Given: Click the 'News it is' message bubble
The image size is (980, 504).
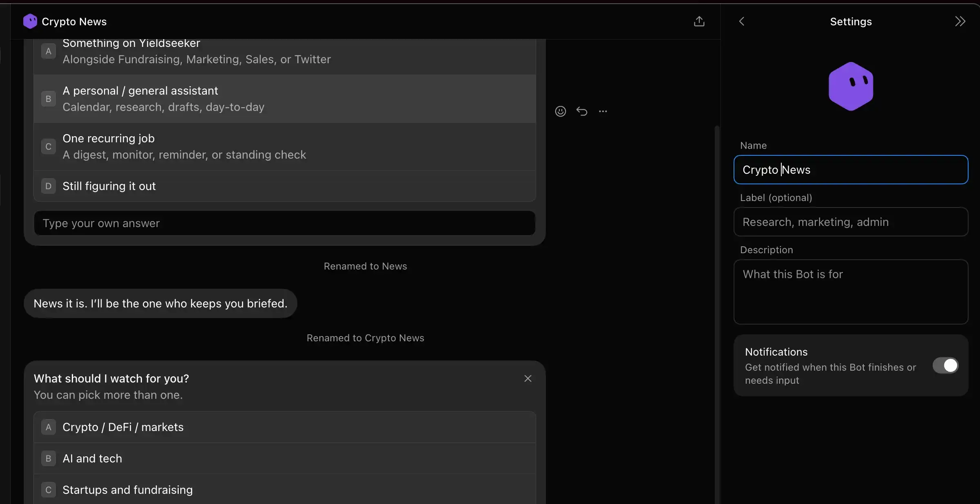Looking at the screenshot, I should [160, 303].
